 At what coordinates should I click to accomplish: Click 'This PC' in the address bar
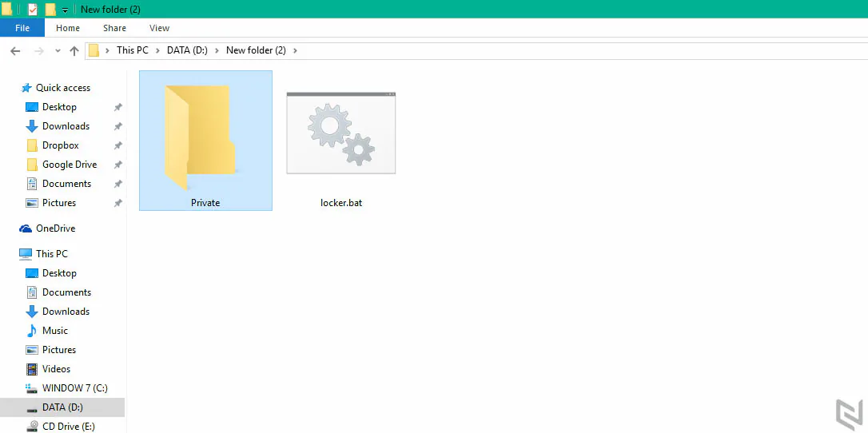(x=133, y=50)
